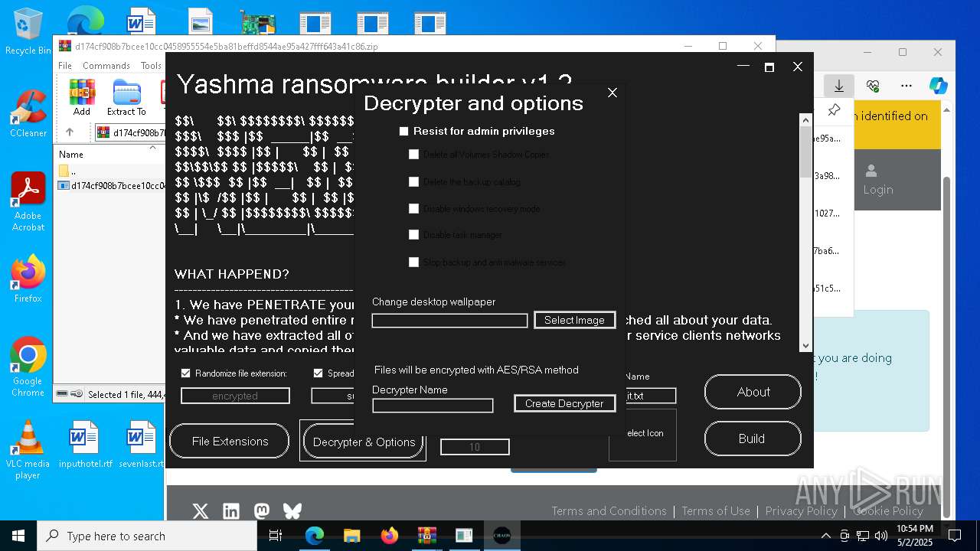This screenshot has height=551, width=980.
Task: Open WinRAR Tools menu
Action: pos(151,66)
